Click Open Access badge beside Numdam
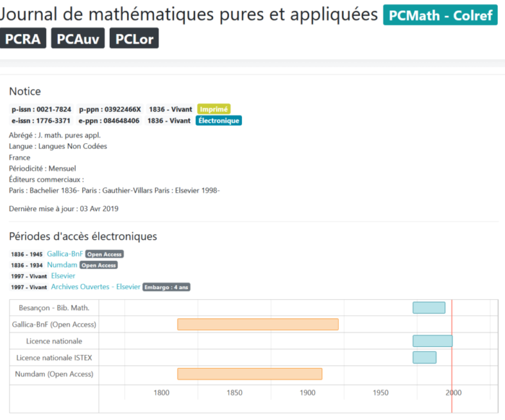This screenshot has width=505, height=420. tap(99, 266)
